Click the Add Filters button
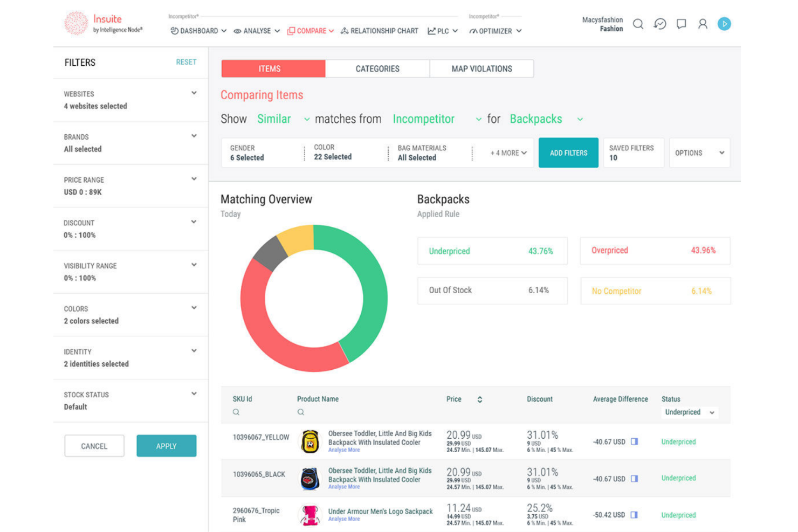Image resolution: width=798 pixels, height=532 pixels. [568, 153]
